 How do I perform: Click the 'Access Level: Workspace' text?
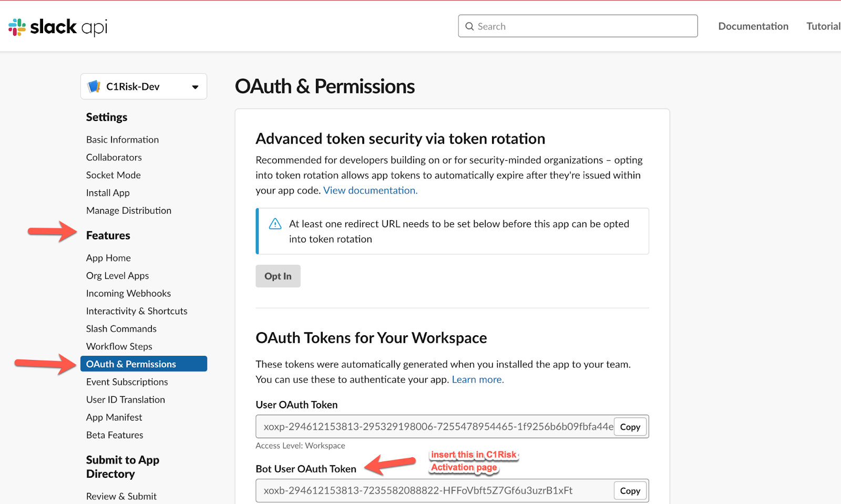pos(300,446)
